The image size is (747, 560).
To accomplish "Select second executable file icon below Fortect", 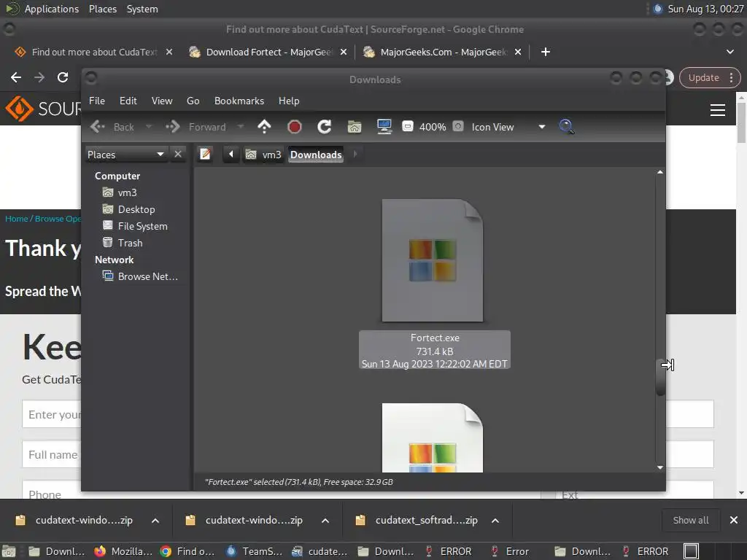I will coord(433,437).
